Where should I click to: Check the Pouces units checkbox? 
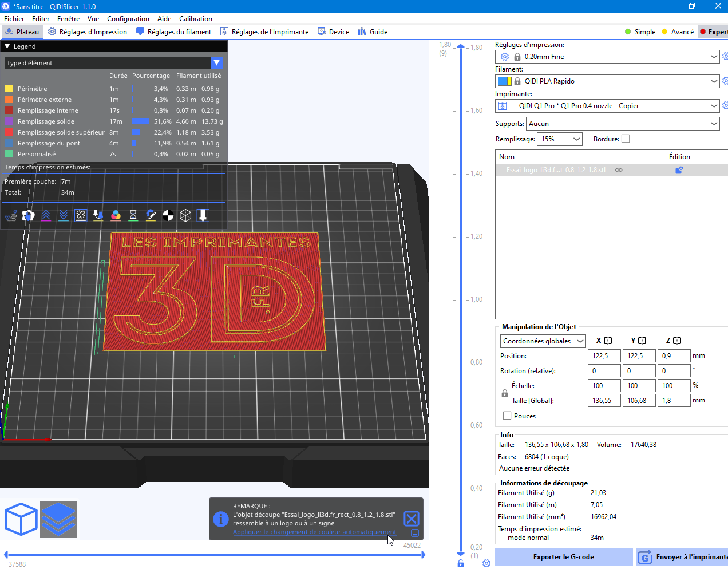tap(507, 416)
